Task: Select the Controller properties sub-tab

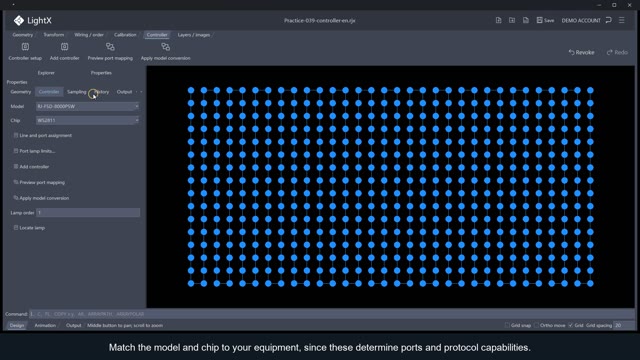Action: (49, 92)
